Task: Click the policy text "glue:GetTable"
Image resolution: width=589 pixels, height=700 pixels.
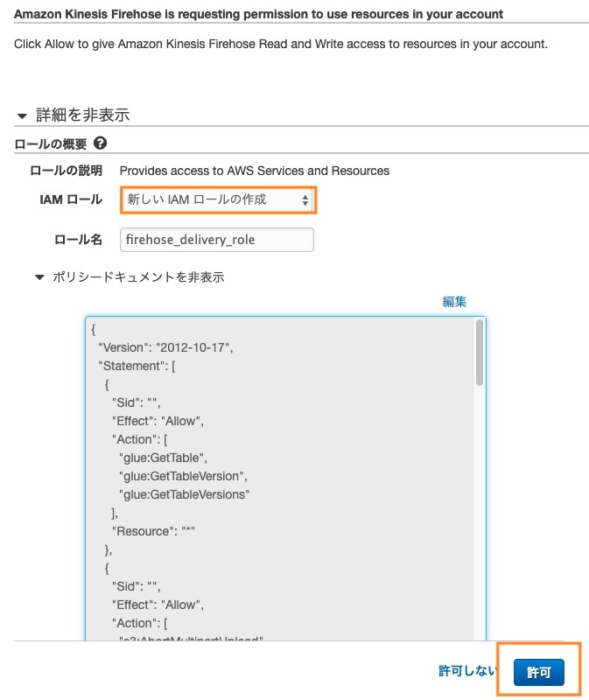Action: (163, 458)
